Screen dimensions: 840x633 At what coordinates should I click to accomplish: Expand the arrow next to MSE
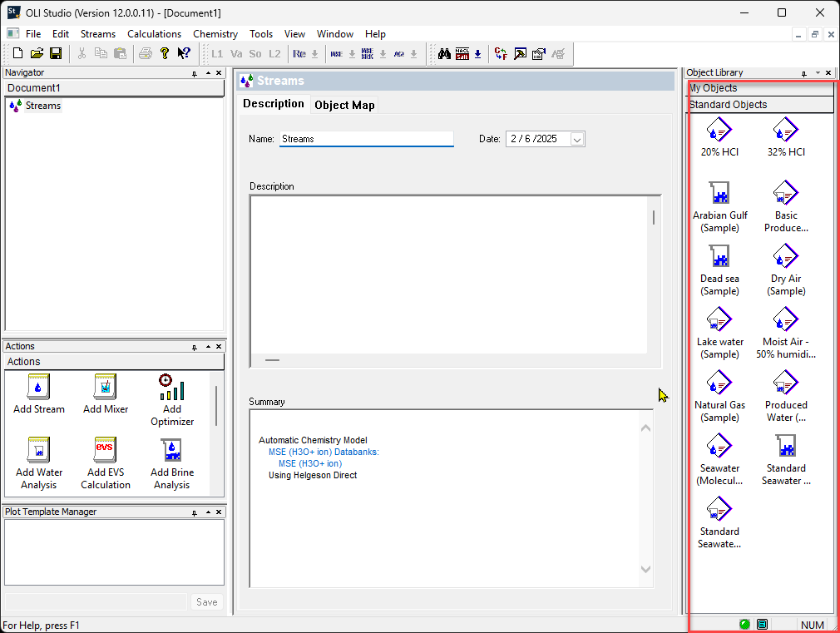coord(352,53)
